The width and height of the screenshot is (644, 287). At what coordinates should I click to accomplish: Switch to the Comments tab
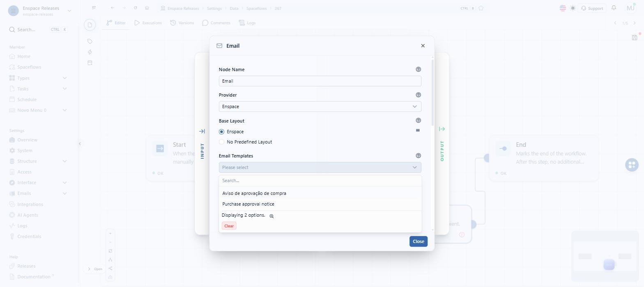pyautogui.click(x=216, y=23)
